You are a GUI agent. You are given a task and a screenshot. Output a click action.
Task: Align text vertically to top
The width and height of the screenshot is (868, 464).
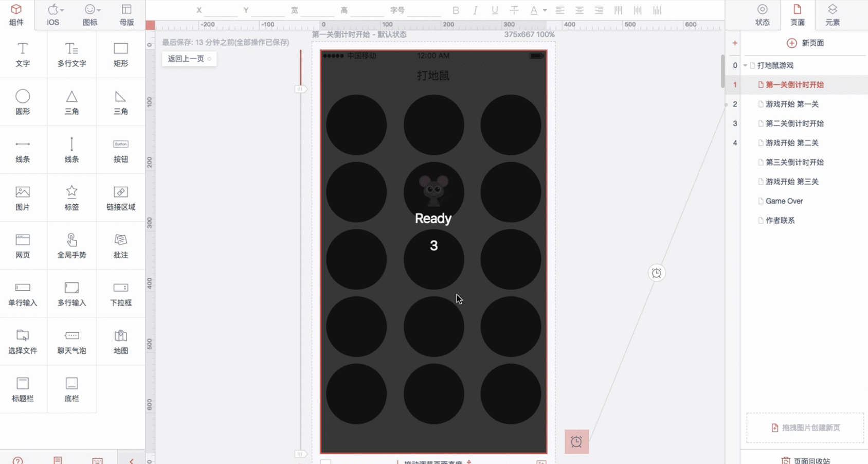pos(619,10)
